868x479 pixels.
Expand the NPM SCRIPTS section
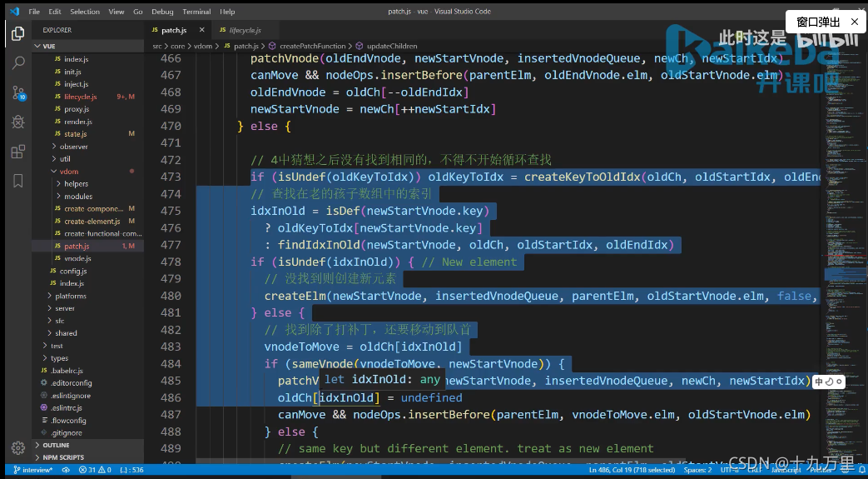[x=62, y=457]
